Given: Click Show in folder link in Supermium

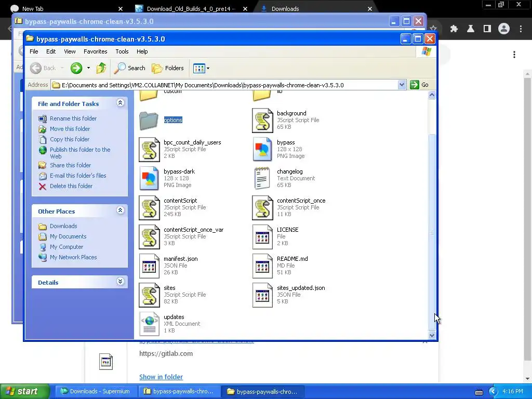Looking at the screenshot, I should (161, 377).
